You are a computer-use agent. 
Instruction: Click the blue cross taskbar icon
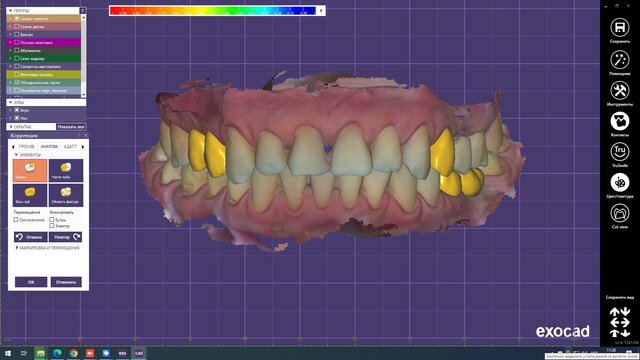pyautogui.click(x=106, y=353)
